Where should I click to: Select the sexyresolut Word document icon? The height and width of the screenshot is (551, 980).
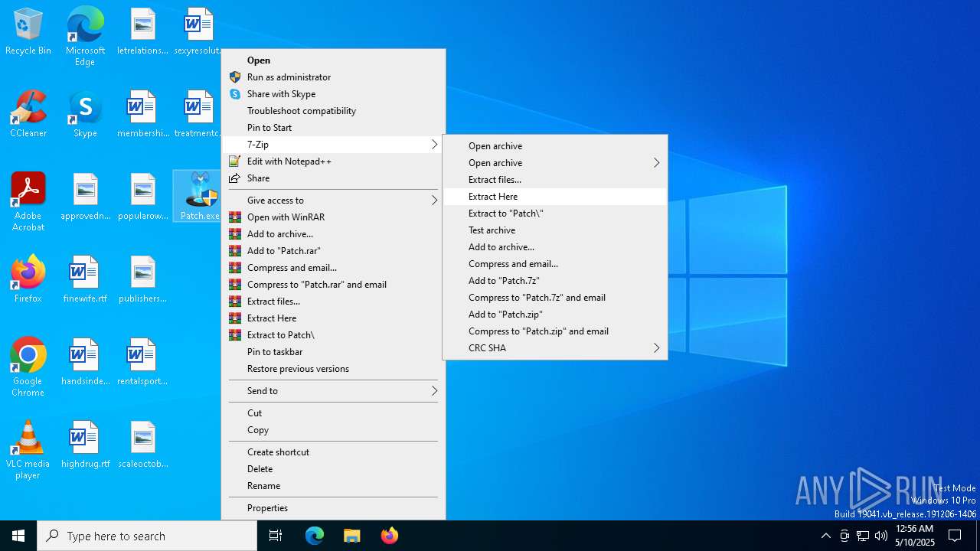click(x=198, y=31)
